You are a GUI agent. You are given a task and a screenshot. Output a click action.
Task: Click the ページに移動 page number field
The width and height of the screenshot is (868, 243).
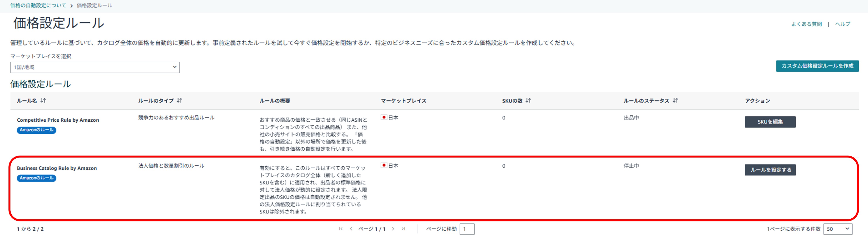[467, 229]
